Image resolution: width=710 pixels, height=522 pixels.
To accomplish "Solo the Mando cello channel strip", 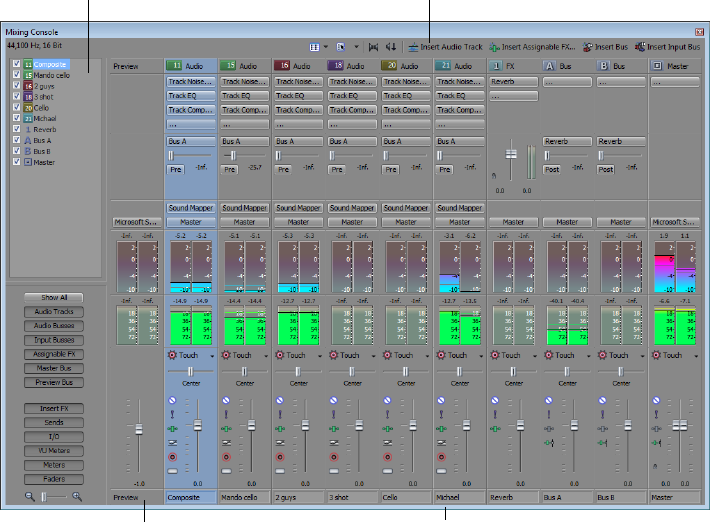I will pos(226,414).
